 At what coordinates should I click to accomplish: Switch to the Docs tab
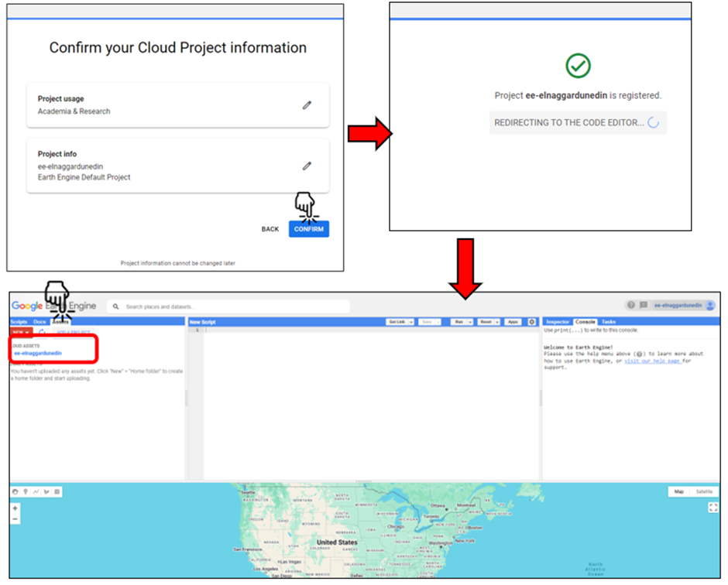[39, 321]
